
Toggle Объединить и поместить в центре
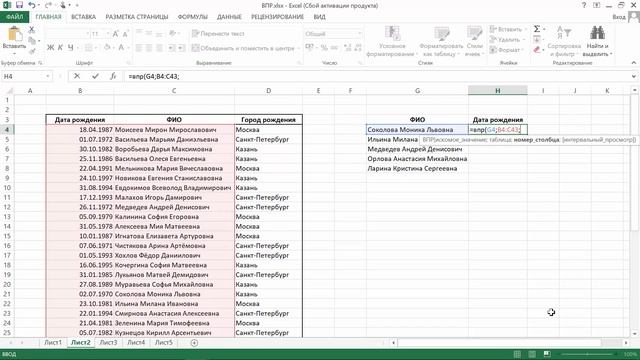click(x=243, y=48)
